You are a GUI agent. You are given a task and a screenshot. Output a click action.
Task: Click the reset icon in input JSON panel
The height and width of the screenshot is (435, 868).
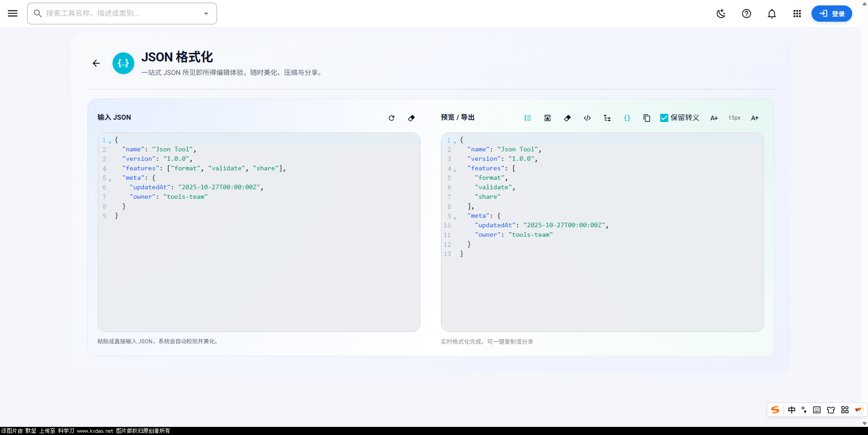392,118
